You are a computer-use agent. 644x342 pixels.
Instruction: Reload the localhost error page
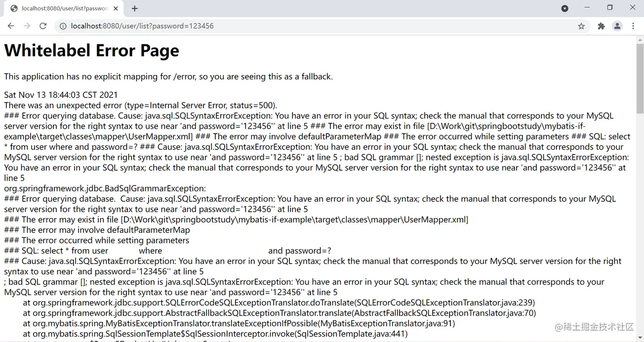[x=43, y=26]
